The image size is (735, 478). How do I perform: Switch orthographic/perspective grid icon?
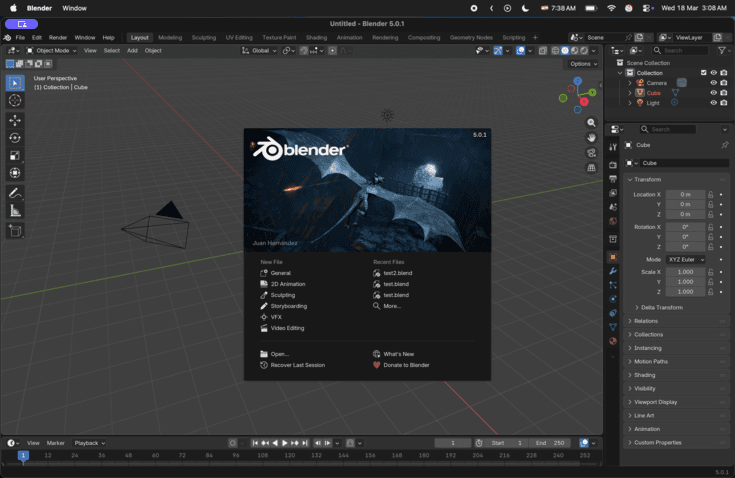tap(592, 168)
